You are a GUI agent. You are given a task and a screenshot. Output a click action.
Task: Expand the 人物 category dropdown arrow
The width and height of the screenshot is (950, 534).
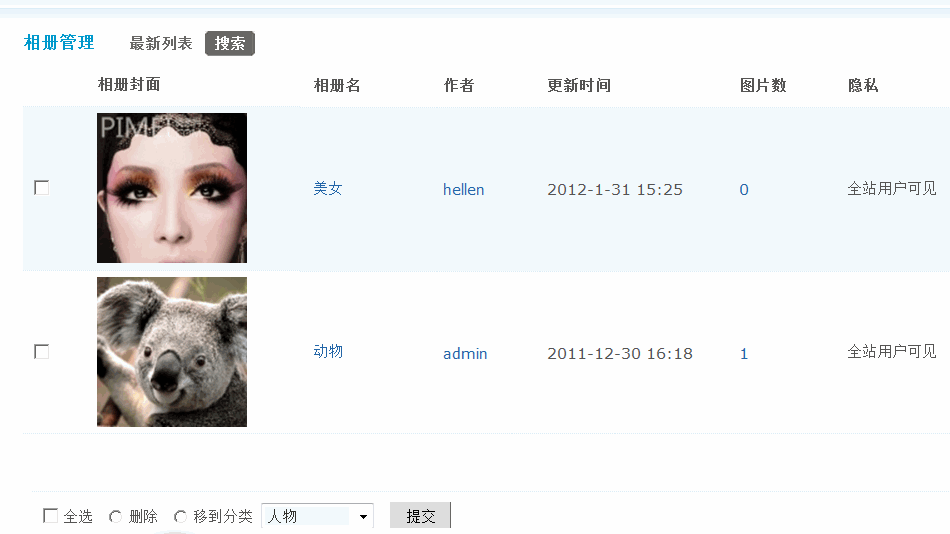pyautogui.click(x=363, y=516)
